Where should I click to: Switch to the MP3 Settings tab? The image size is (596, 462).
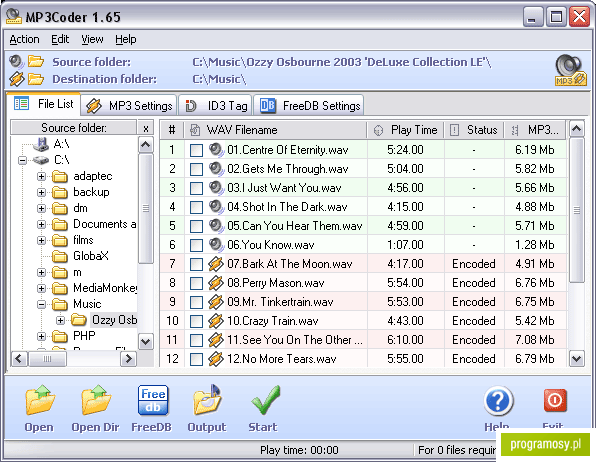coord(129,105)
